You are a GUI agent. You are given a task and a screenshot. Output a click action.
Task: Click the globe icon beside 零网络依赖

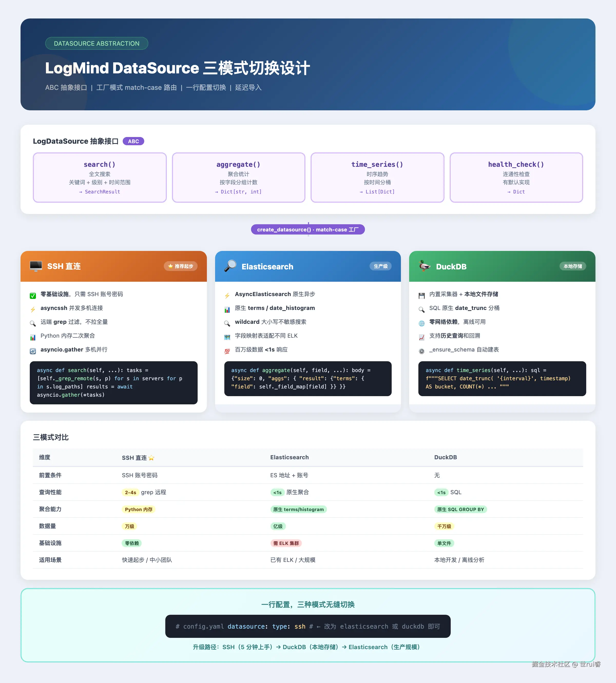tap(421, 323)
